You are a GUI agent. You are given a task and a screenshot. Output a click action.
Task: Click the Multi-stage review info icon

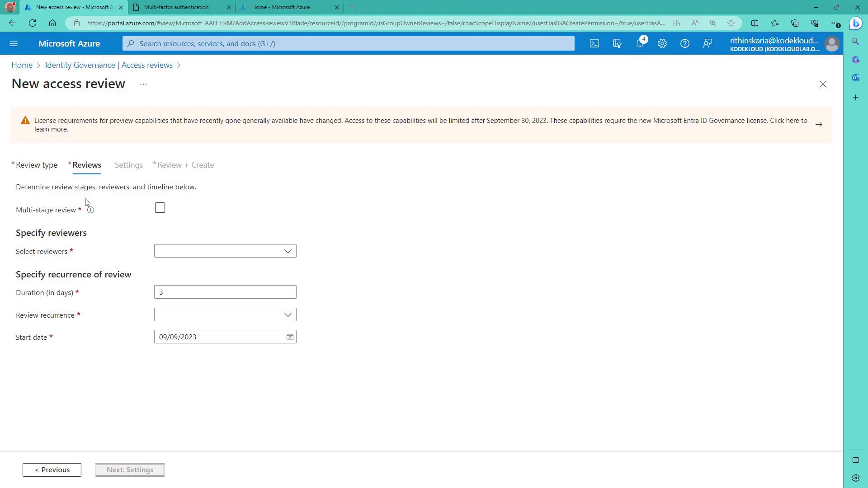(90, 210)
